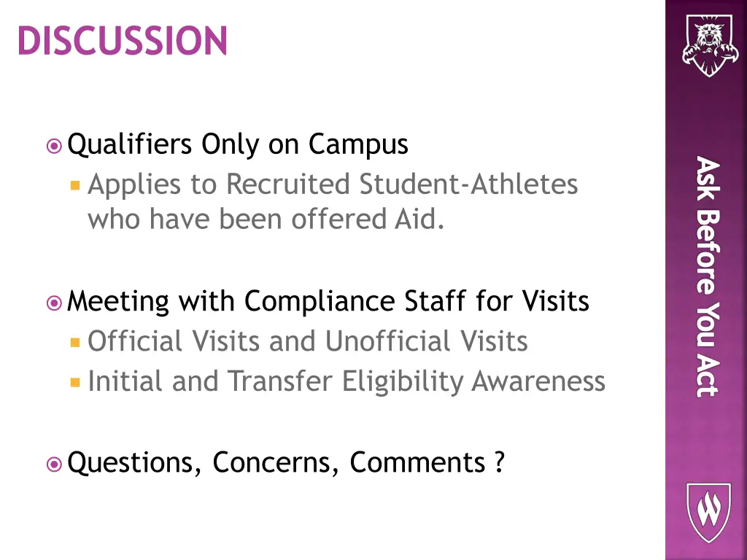Click the vertical Ask Before You Act text
This screenshot has height=560, width=747.
708,276
